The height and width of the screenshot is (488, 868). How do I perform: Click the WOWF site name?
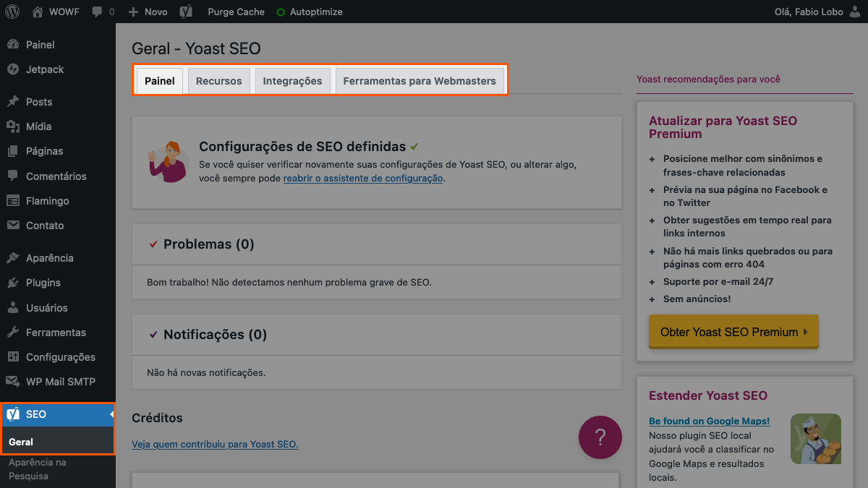66,12
